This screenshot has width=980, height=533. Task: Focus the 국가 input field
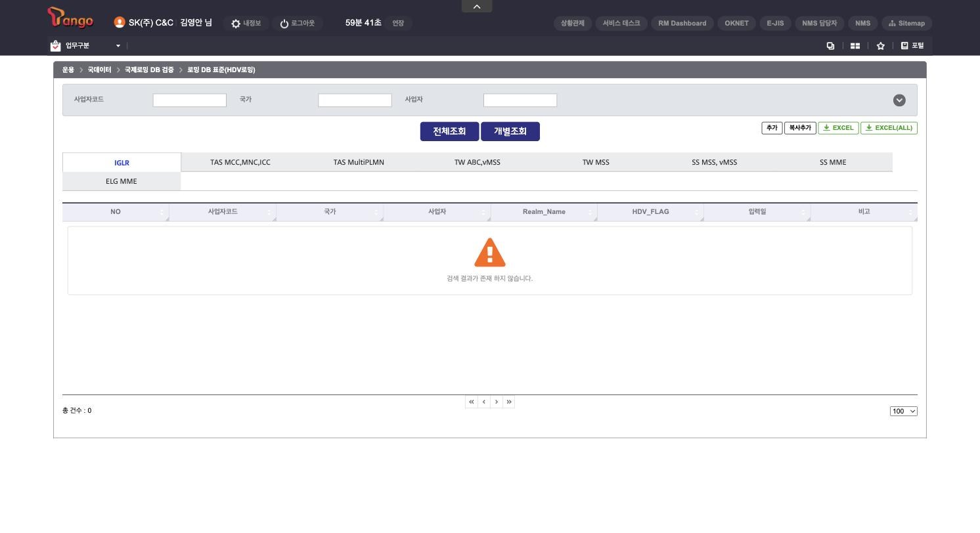click(x=355, y=100)
